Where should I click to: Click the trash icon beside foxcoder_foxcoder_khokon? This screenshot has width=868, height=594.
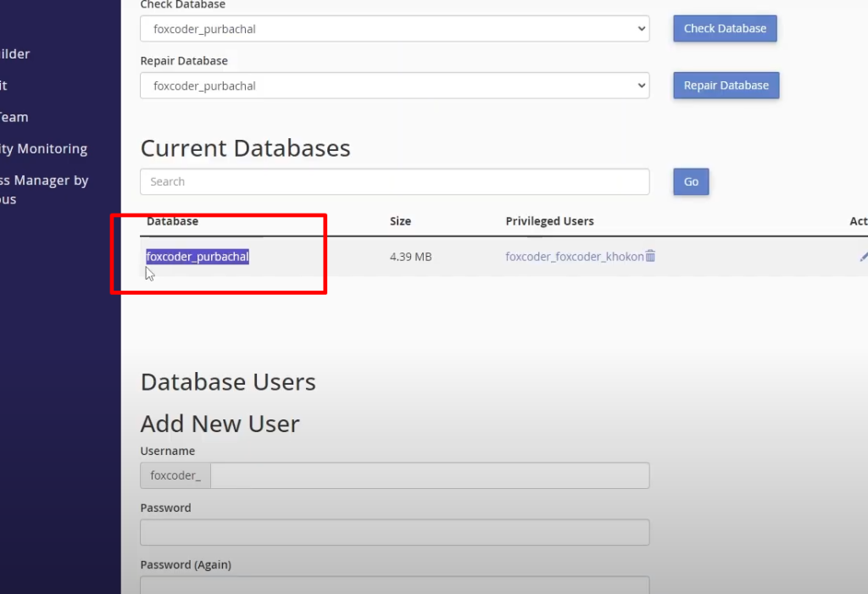pos(650,256)
